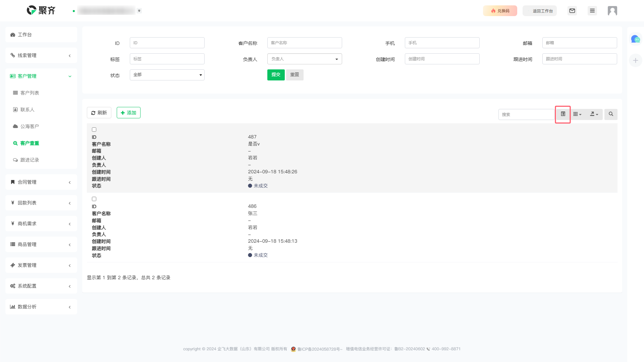Image resolution: width=644 pixels, height=362 pixels.
Task: Open 工作台 menu item
Action: pyautogui.click(x=41, y=35)
